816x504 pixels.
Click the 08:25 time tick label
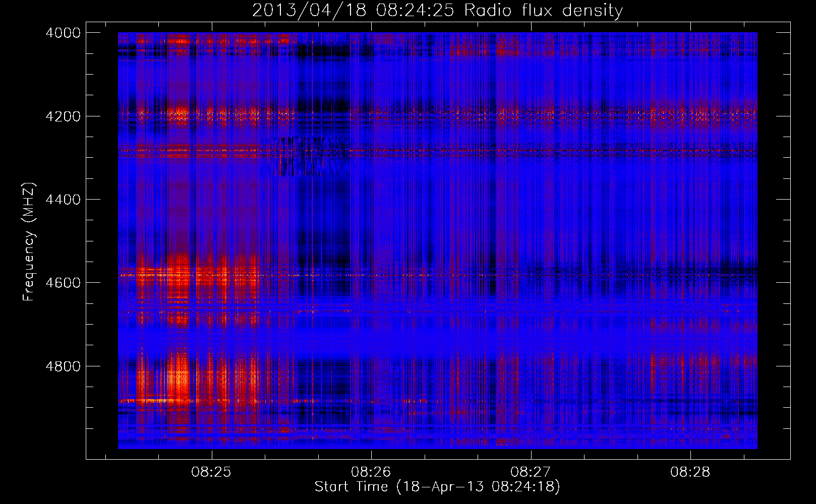(x=211, y=472)
